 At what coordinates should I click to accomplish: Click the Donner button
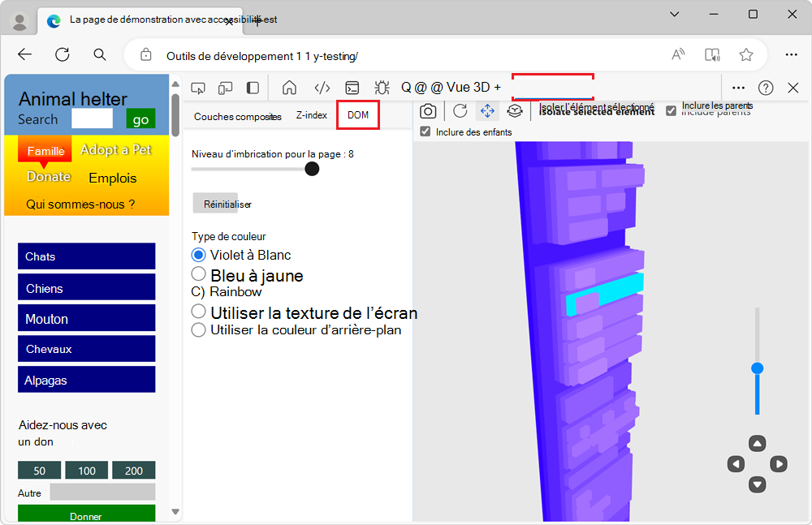[x=87, y=514]
